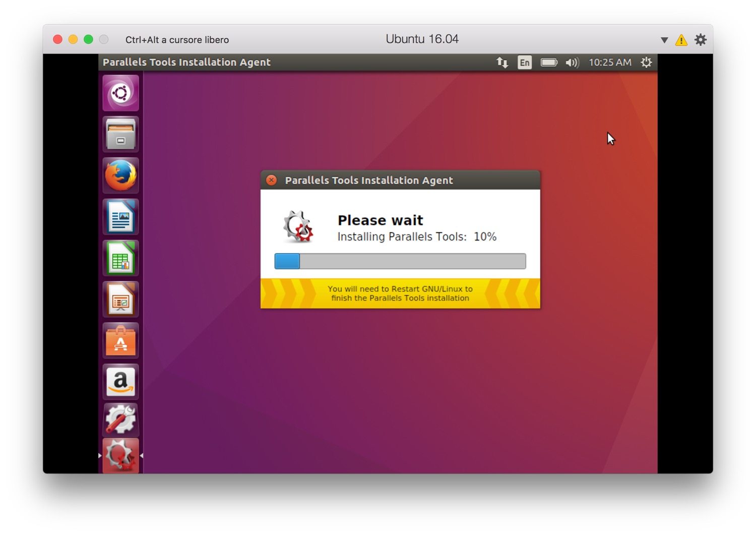756x535 pixels.
Task: Launch Firefox web browser
Action: (x=120, y=175)
